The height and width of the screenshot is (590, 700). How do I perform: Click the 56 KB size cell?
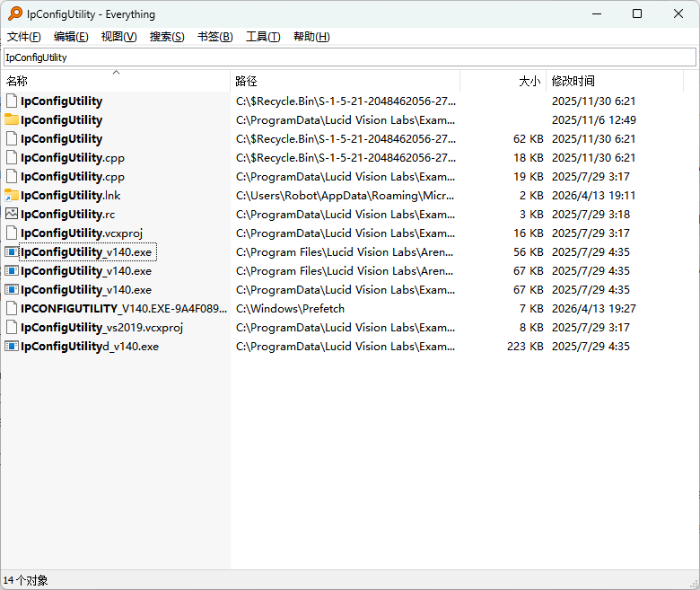click(528, 252)
